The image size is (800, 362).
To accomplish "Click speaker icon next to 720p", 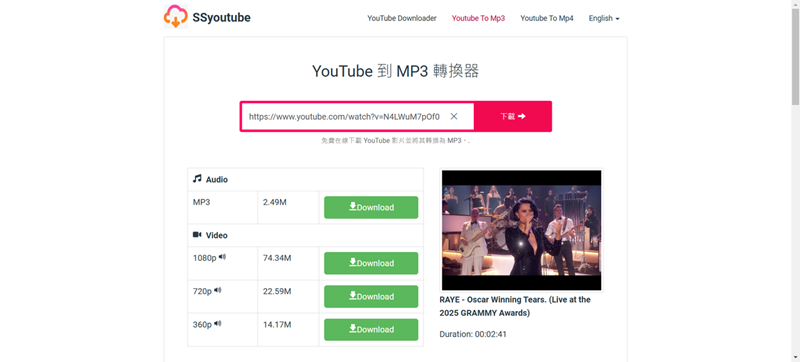I will 218,290.
